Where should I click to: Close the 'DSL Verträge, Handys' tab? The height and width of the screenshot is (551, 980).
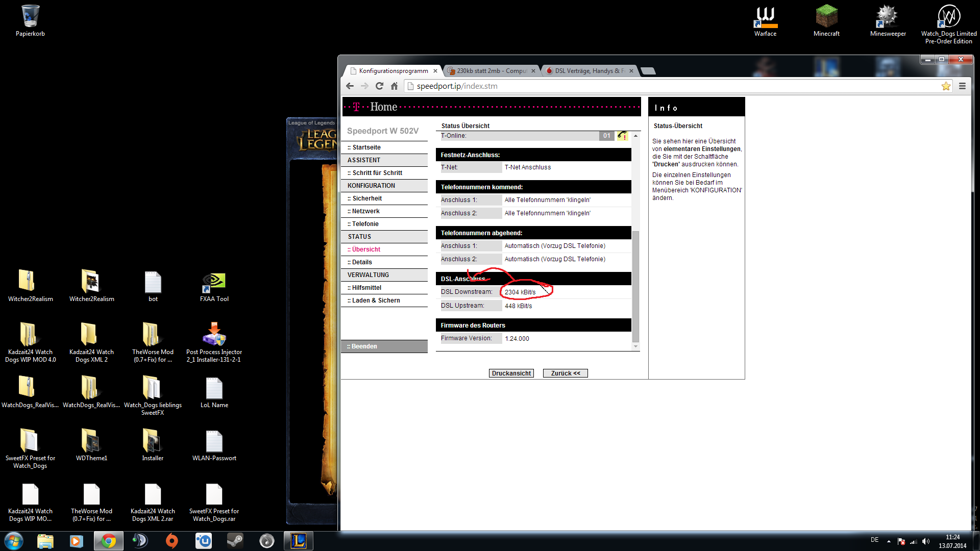click(x=631, y=71)
